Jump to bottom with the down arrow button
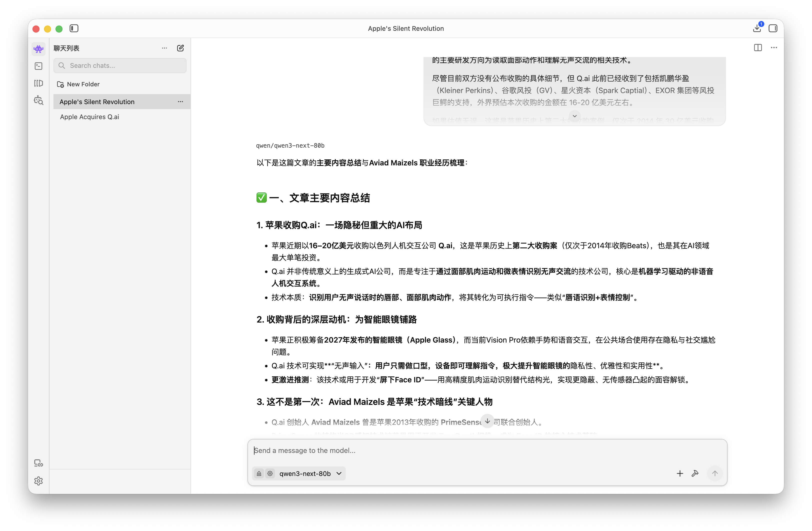The width and height of the screenshot is (812, 531). [487, 421]
